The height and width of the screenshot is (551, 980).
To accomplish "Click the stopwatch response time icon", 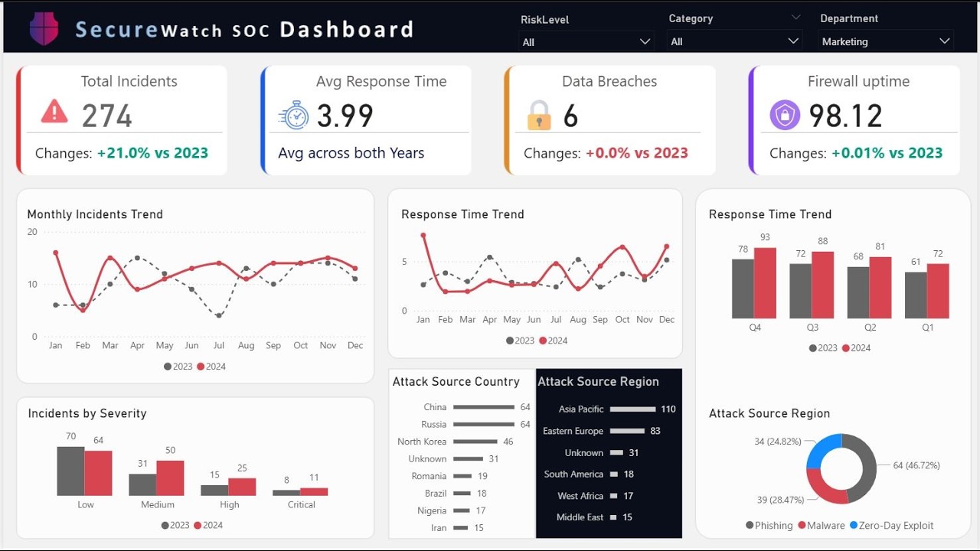I will 294,115.
